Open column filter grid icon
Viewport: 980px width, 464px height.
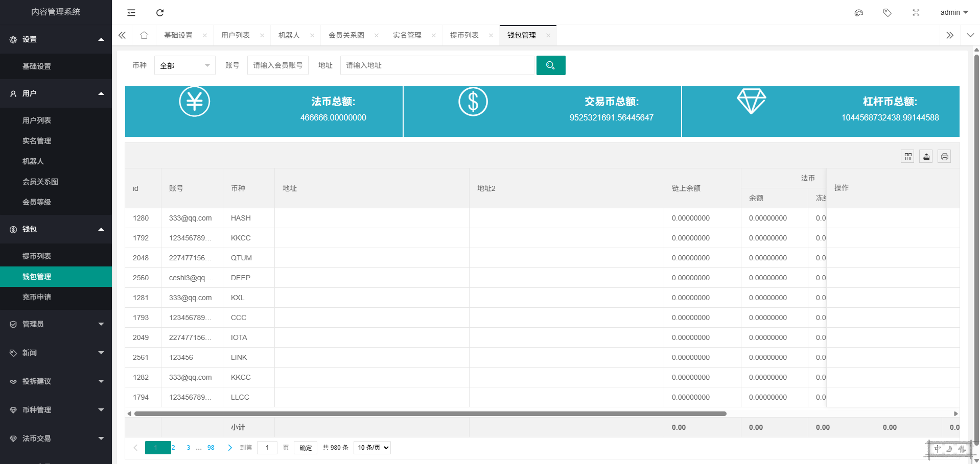pyautogui.click(x=907, y=157)
